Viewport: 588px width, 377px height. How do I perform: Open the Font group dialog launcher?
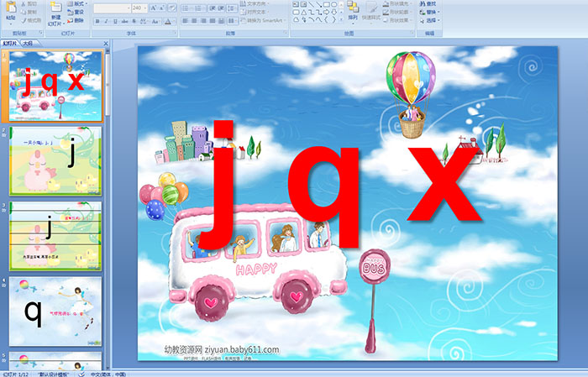pyautogui.click(x=175, y=33)
